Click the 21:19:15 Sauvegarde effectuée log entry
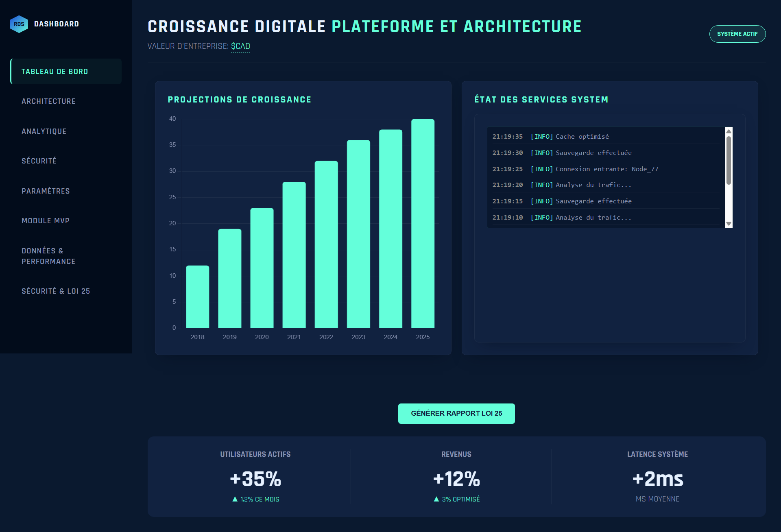This screenshot has width=781, height=532. click(x=606, y=201)
